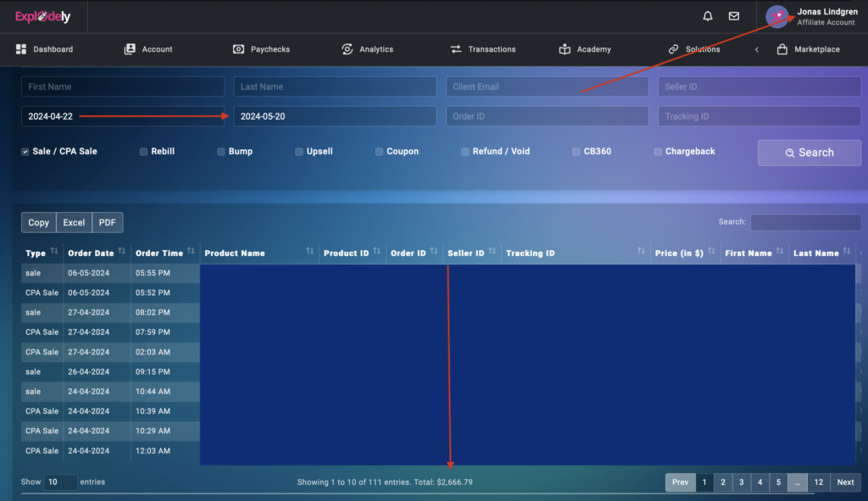
Task: Open the Transactions menu item
Action: [482, 49]
